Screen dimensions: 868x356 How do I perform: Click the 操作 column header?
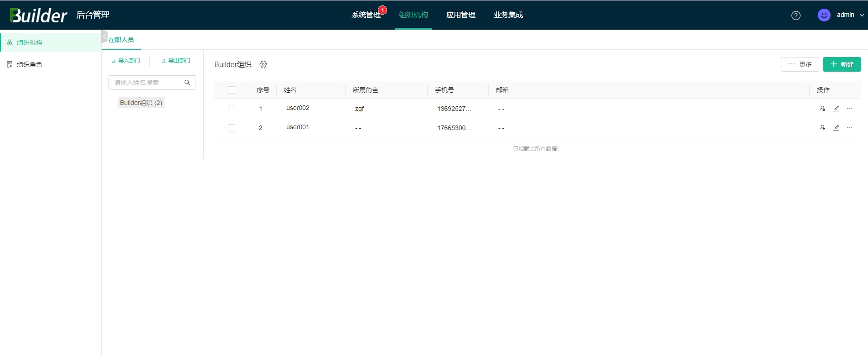823,90
